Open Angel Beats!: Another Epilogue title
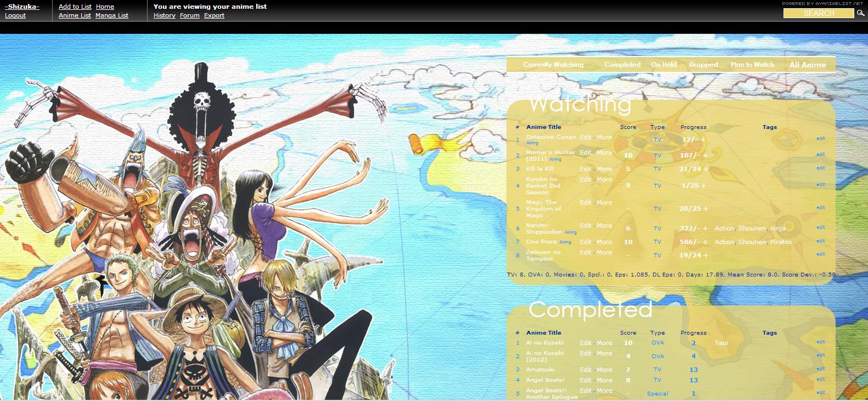 click(x=551, y=394)
